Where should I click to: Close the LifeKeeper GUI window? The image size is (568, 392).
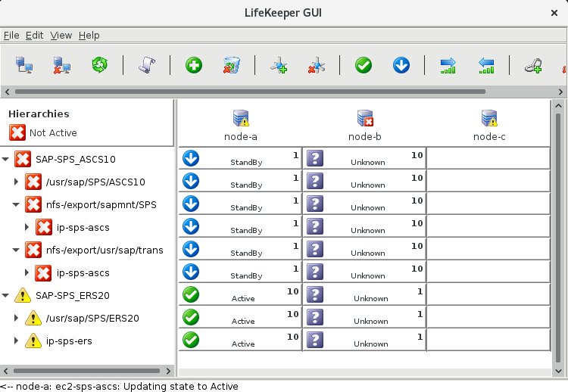554,13
